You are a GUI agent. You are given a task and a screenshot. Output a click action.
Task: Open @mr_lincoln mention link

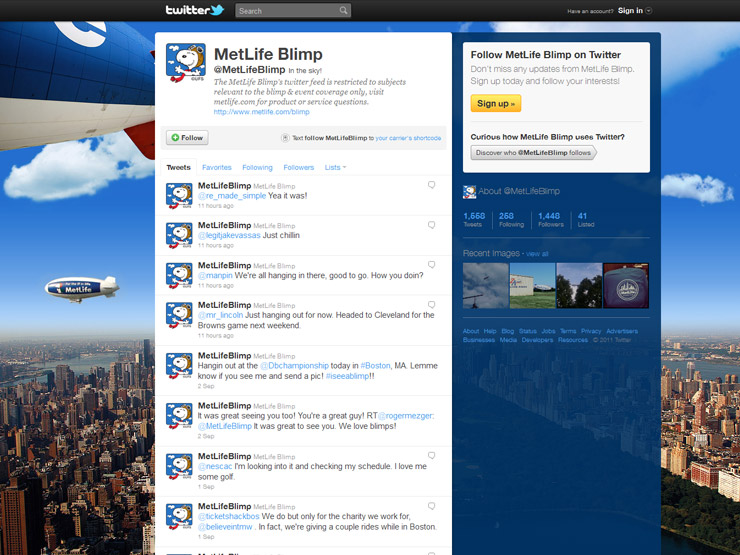220,315
